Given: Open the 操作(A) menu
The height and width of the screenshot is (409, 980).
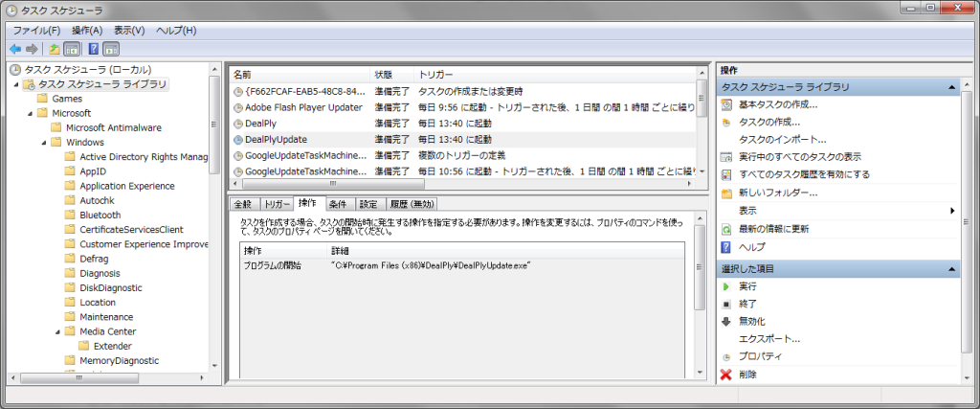Looking at the screenshot, I should pos(86,31).
